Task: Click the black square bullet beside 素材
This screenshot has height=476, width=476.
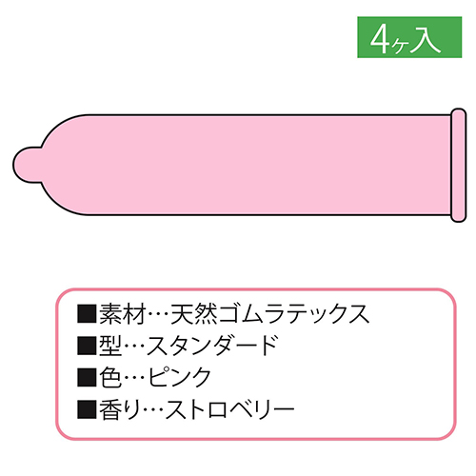Action: pyautogui.click(x=87, y=314)
